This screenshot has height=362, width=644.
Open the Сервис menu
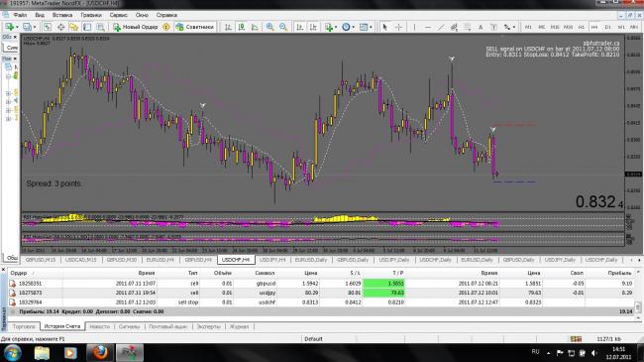coord(118,15)
